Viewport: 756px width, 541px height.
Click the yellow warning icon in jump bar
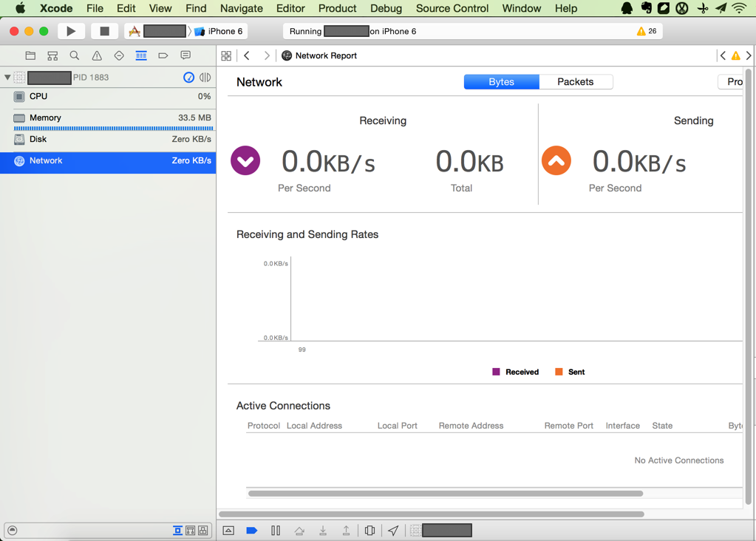(x=736, y=55)
